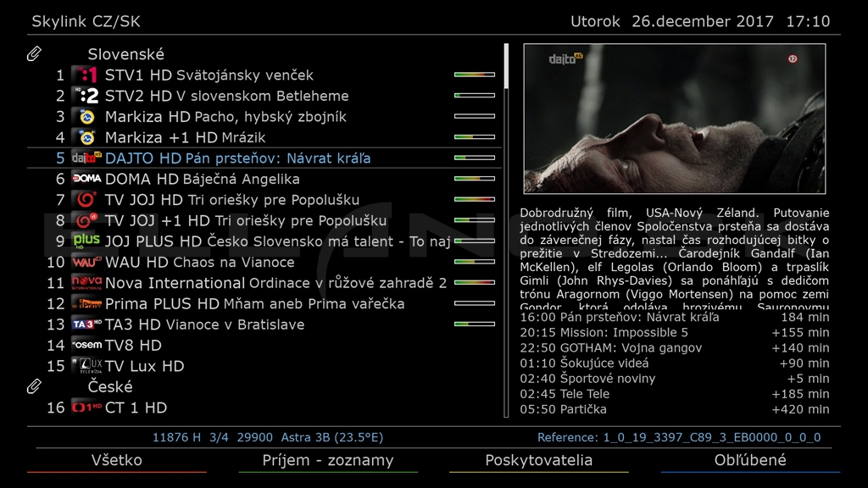Image resolution: width=868 pixels, height=488 pixels.
Task: Click the 20:15 Mission: Impossible 5 entry
Action: [674, 332]
